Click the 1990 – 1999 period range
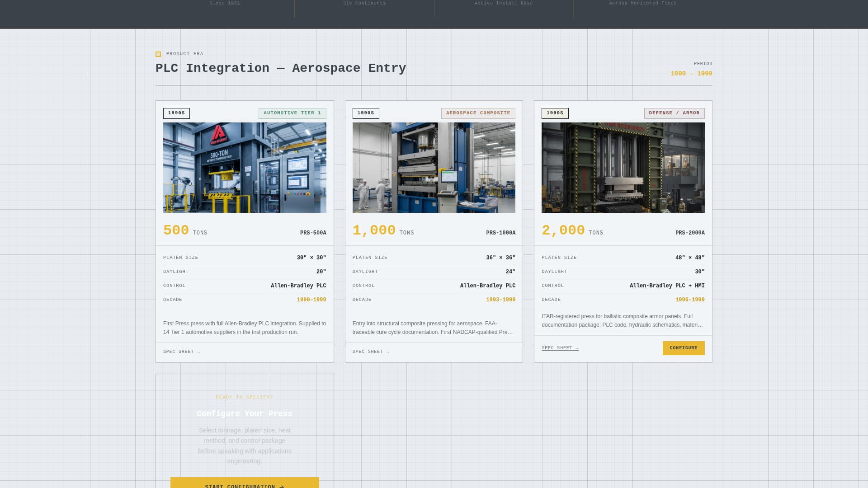The height and width of the screenshot is (488, 868). point(691,73)
